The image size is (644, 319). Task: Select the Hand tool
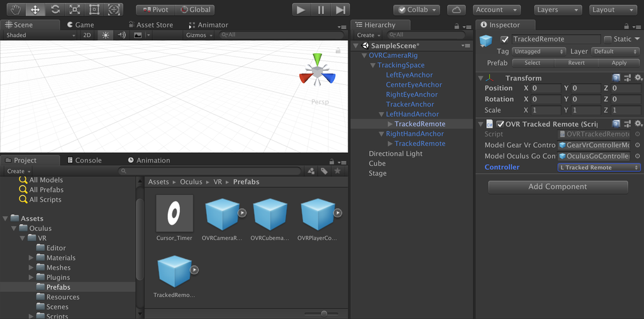click(x=16, y=9)
